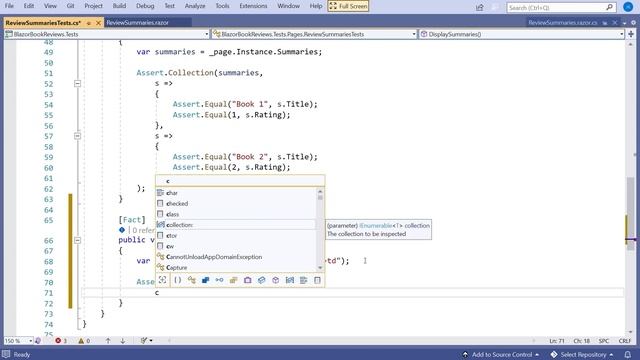Select the 'checked' completion item
The width and height of the screenshot is (640, 360).
[x=236, y=203]
